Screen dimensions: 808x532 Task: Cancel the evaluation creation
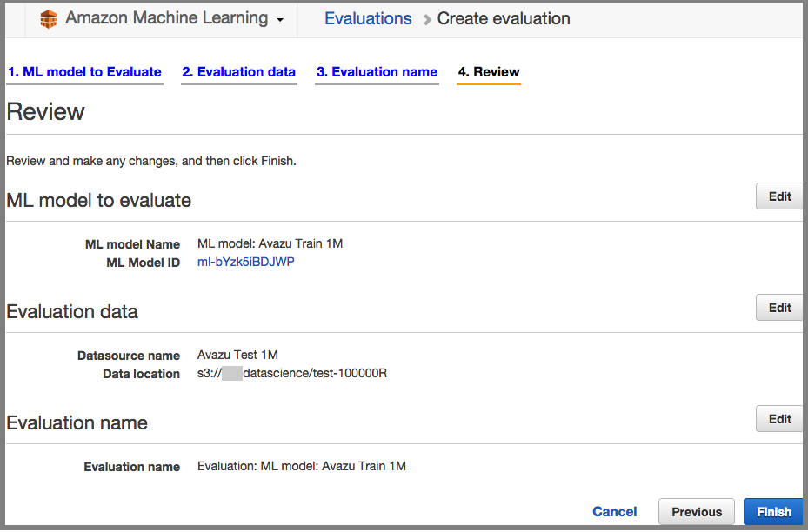click(x=614, y=511)
